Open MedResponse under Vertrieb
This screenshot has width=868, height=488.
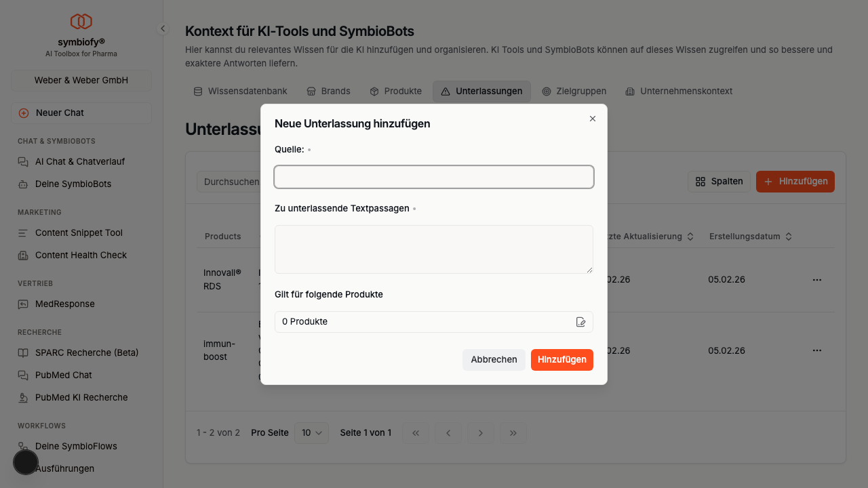point(66,304)
